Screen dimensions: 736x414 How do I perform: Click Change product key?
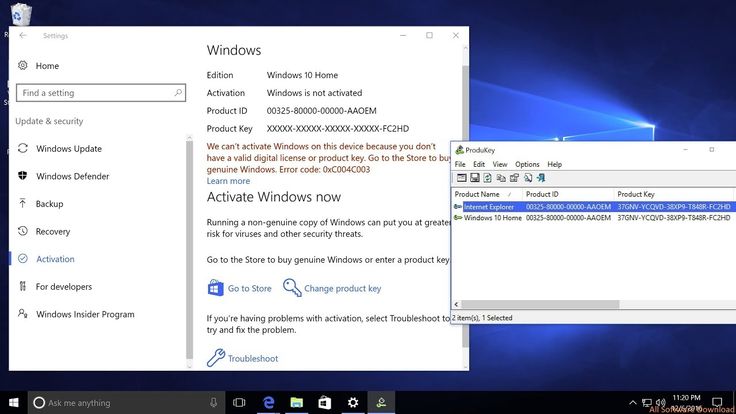coord(332,288)
